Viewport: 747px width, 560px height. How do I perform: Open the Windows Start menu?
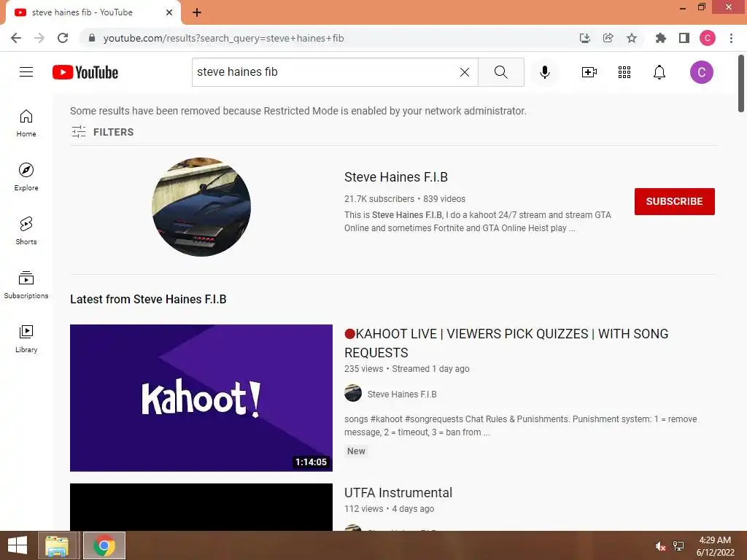click(x=18, y=545)
